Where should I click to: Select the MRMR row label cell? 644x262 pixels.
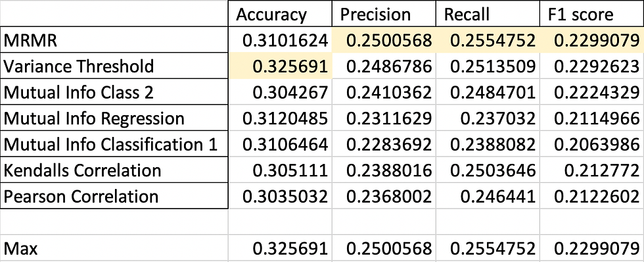click(114, 39)
